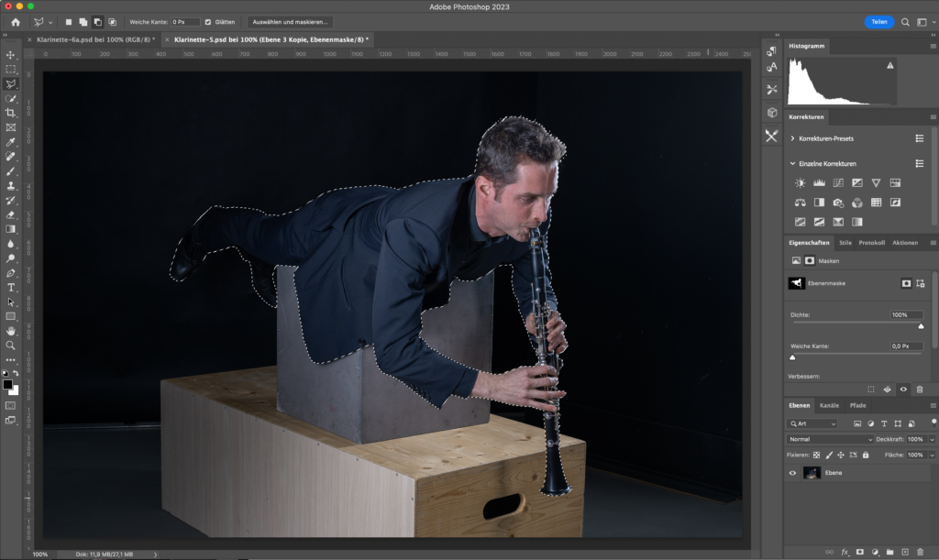Select the Brush tool
The height and width of the screenshot is (560, 939).
tap(11, 171)
